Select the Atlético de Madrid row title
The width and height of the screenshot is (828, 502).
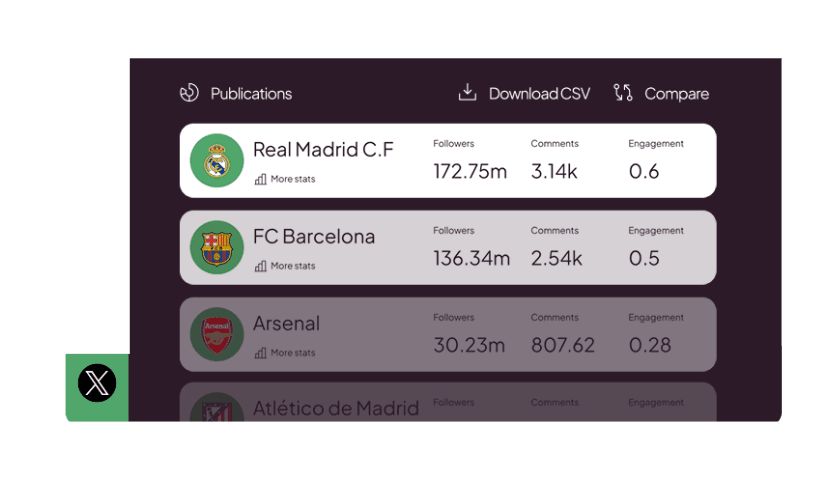pyautogui.click(x=335, y=408)
